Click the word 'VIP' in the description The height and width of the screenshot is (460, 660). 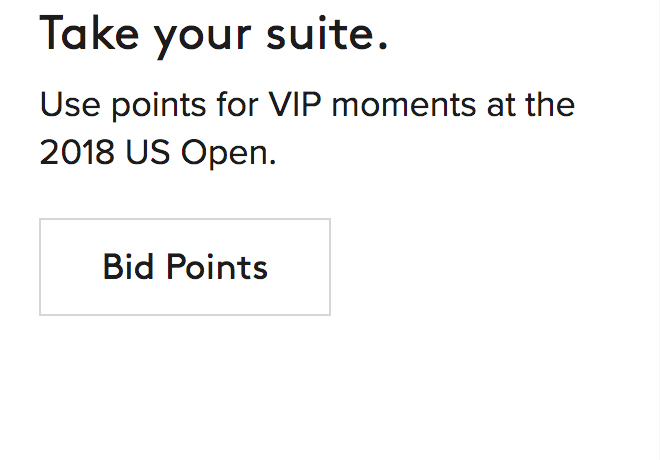point(295,104)
